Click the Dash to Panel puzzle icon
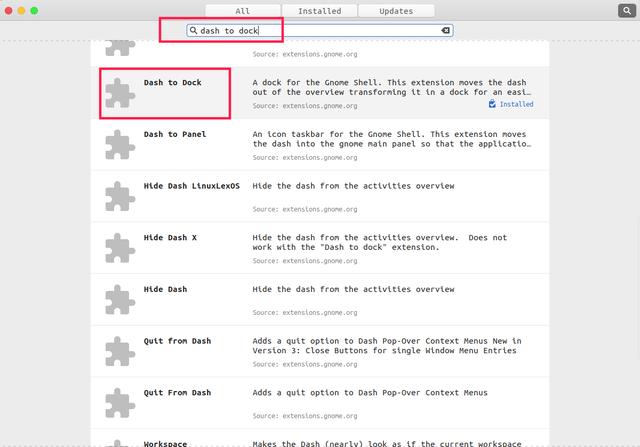 click(120, 145)
